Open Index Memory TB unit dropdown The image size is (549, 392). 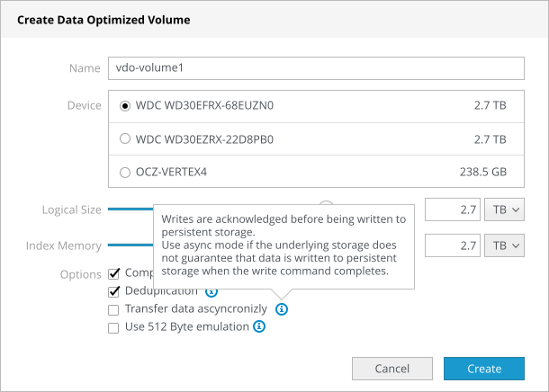point(504,245)
